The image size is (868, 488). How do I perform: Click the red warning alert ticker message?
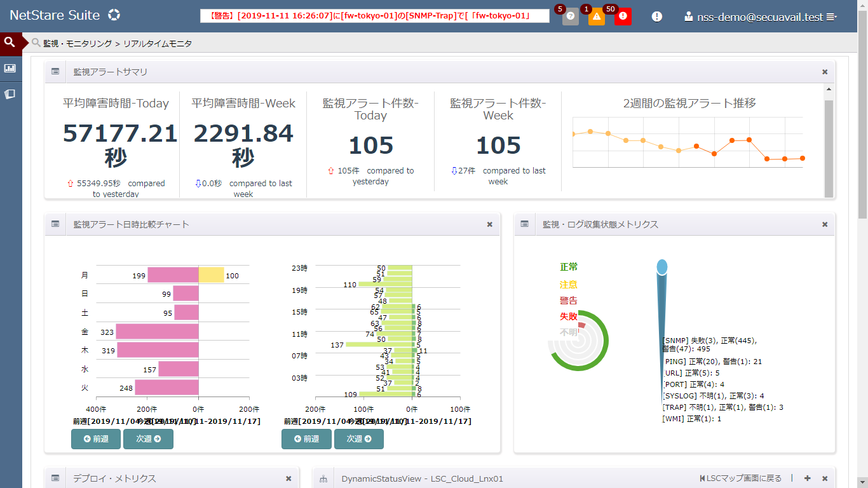375,16
